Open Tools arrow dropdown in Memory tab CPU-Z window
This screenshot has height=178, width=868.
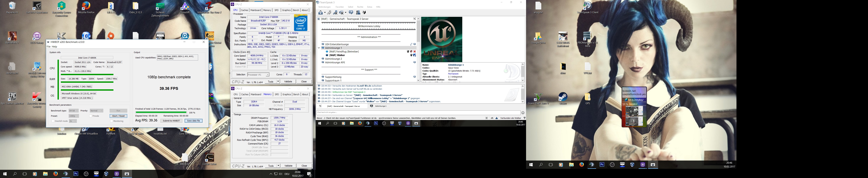(278, 166)
